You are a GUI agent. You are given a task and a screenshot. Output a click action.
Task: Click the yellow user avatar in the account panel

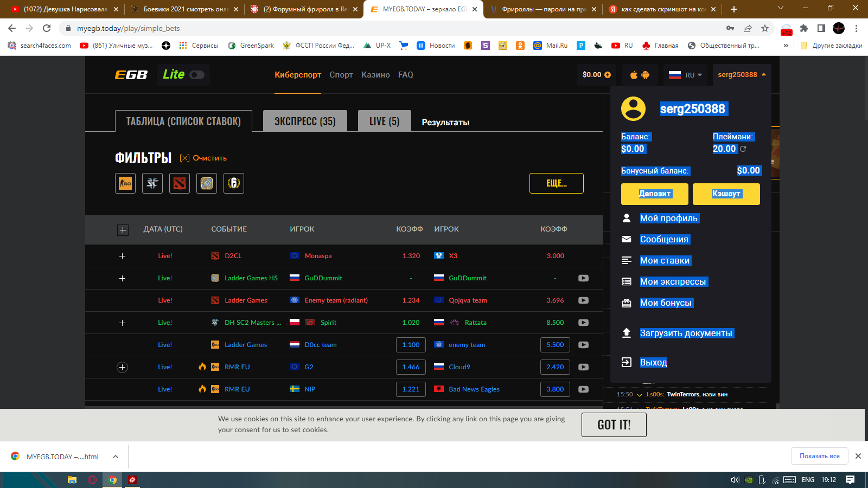click(x=633, y=108)
